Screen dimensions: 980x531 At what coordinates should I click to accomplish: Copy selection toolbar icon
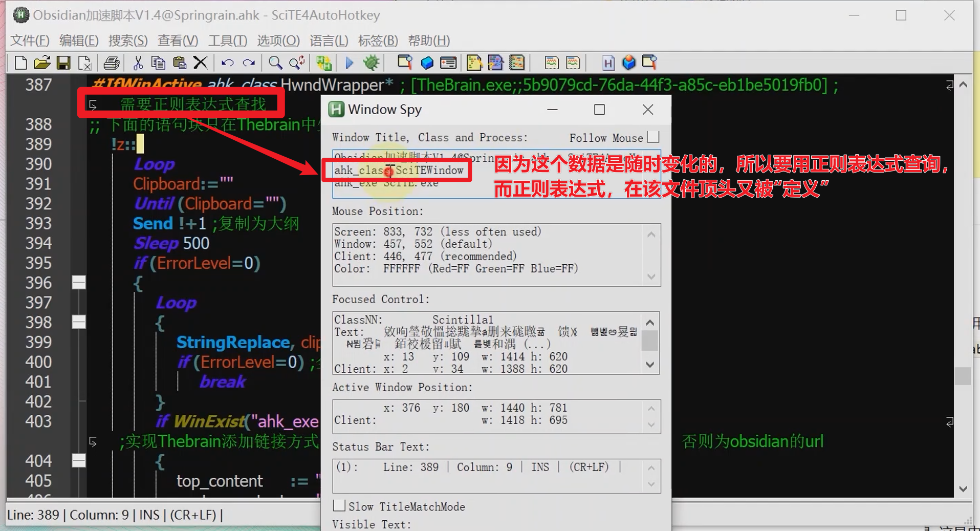tap(158, 63)
